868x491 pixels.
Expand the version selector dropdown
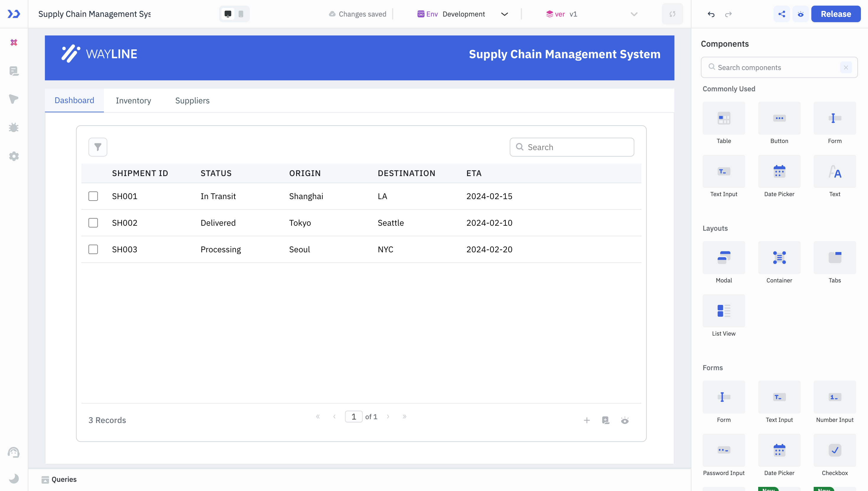point(634,14)
